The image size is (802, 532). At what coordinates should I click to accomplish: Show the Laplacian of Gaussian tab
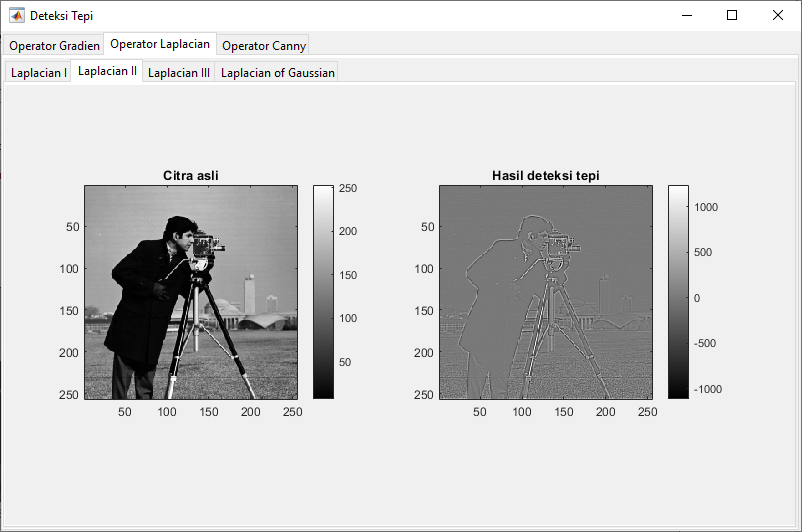click(277, 73)
